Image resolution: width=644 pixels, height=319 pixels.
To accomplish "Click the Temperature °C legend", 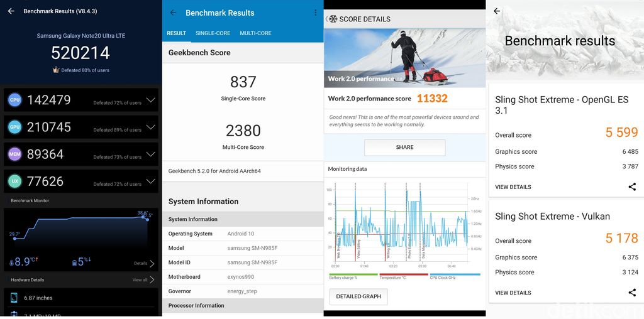I will 404,277.
